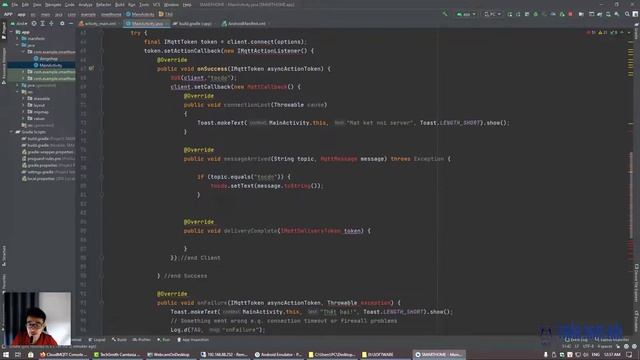
Task: Open the Refactor menu
Action: (103, 4)
